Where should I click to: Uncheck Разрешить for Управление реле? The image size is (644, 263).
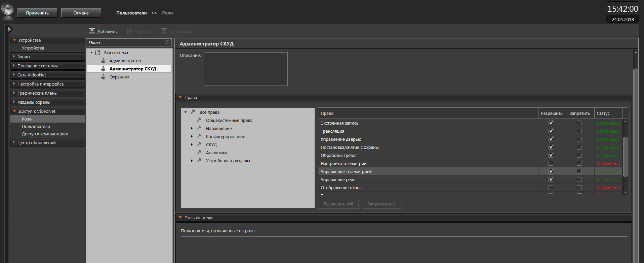coord(551,179)
